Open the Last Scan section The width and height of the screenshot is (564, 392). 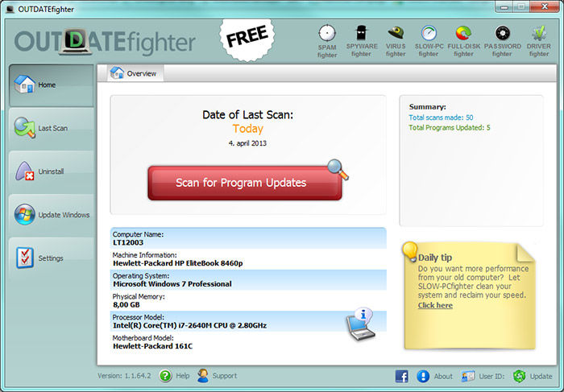[51, 128]
